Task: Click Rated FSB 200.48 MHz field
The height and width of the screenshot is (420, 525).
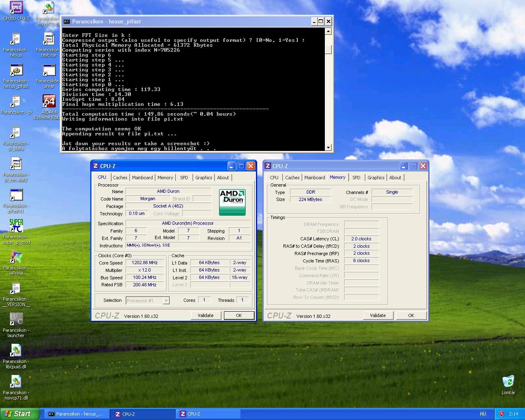Action: [x=145, y=285]
